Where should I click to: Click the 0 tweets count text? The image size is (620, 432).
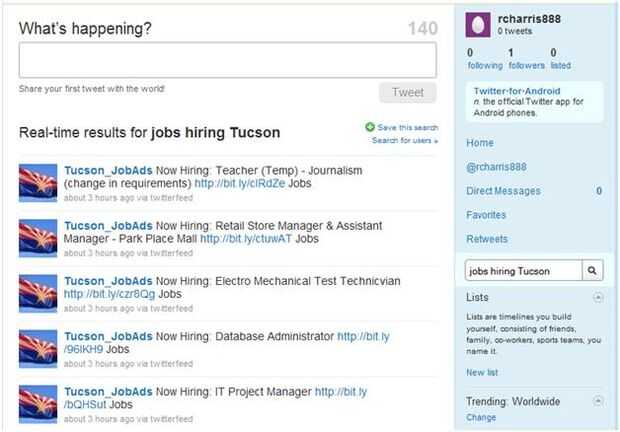pyautogui.click(x=514, y=31)
